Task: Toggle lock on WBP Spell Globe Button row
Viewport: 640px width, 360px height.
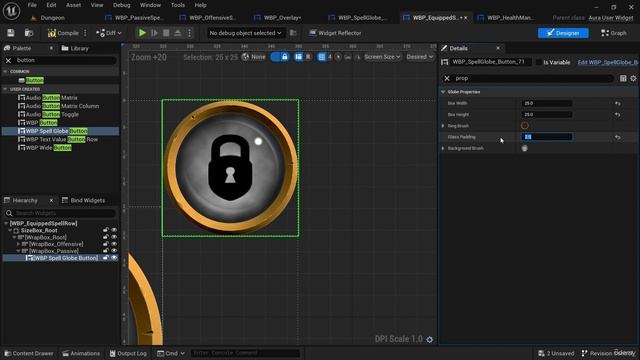Action: pos(106,258)
